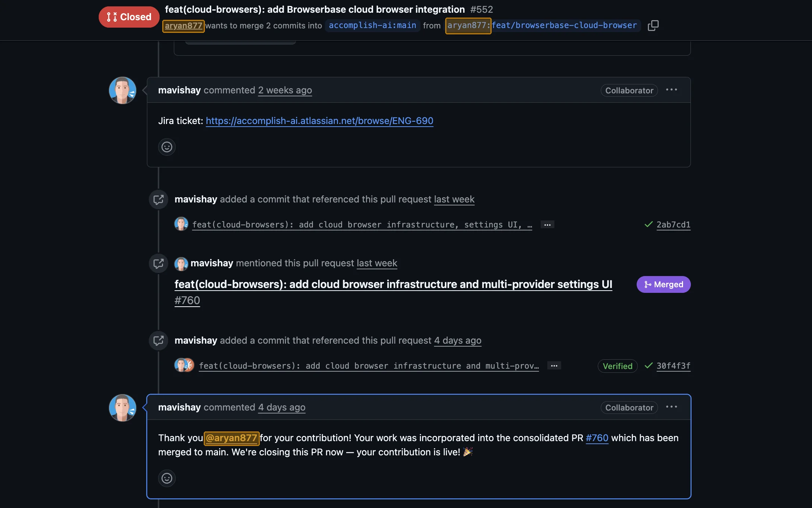Screen dimensions: 812x508
Task: Open the Jira ticket ENG-690 link
Action: [320, 121]
